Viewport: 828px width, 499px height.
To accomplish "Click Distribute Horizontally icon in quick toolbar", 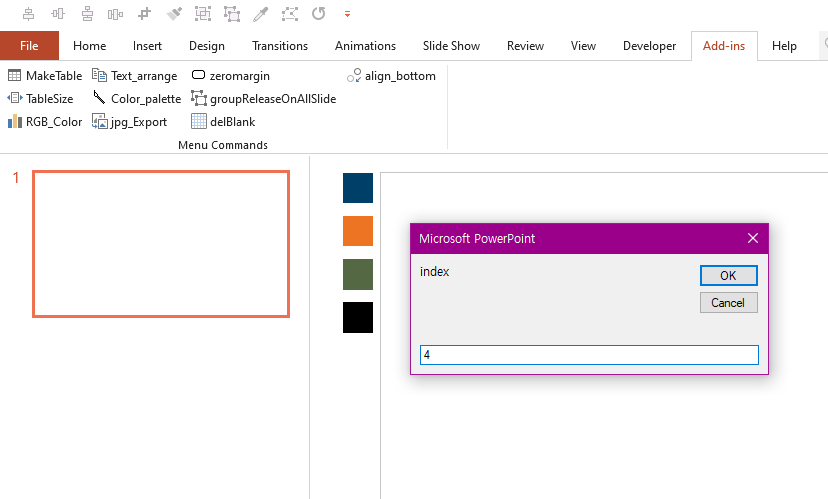I will click(x=116, y=14).
